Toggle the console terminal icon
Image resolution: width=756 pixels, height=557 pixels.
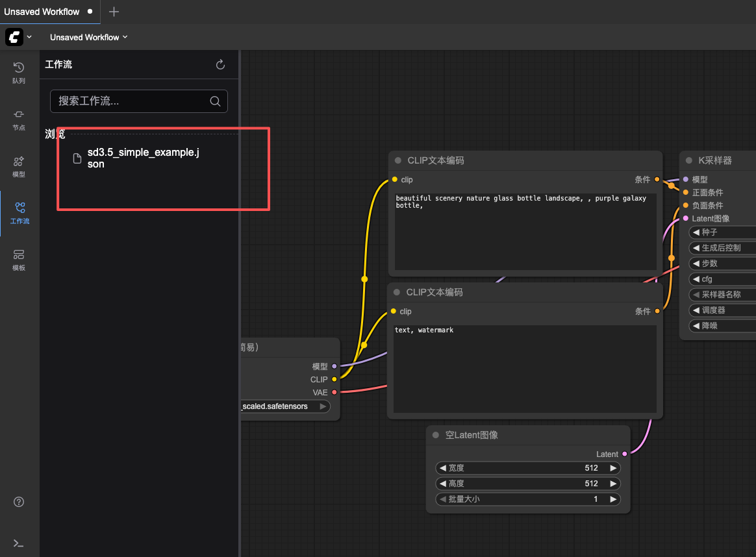tap(19, 543)
